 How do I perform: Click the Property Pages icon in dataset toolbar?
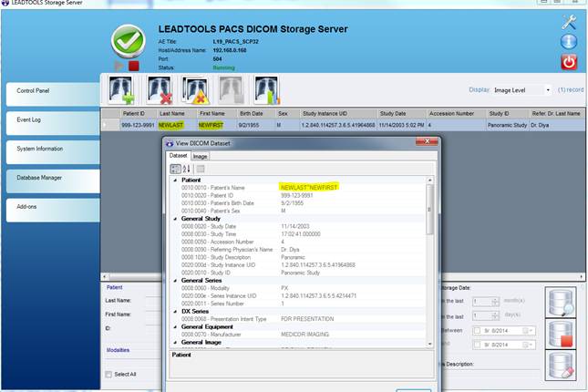[x=201, y=169]
